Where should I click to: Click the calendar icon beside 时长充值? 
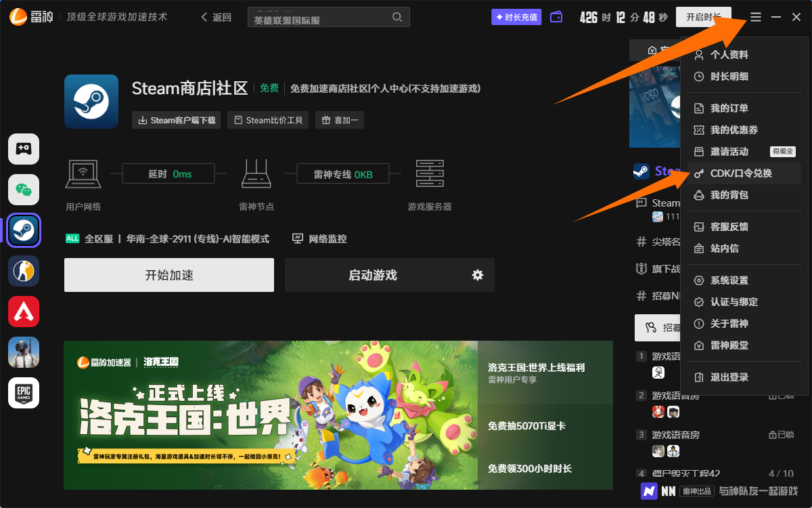coord(556,16)
